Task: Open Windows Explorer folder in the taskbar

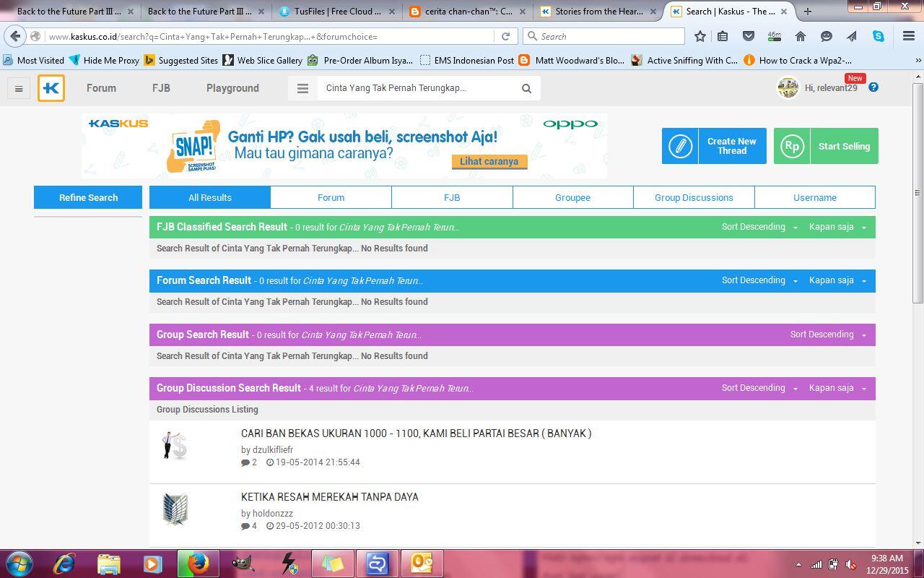Action: click(108, 563)
